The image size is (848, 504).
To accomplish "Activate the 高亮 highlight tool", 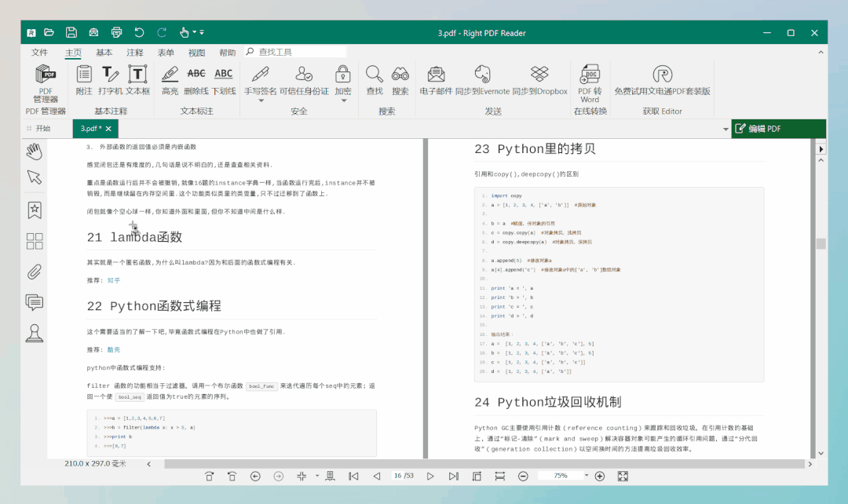I will [170, 80].
